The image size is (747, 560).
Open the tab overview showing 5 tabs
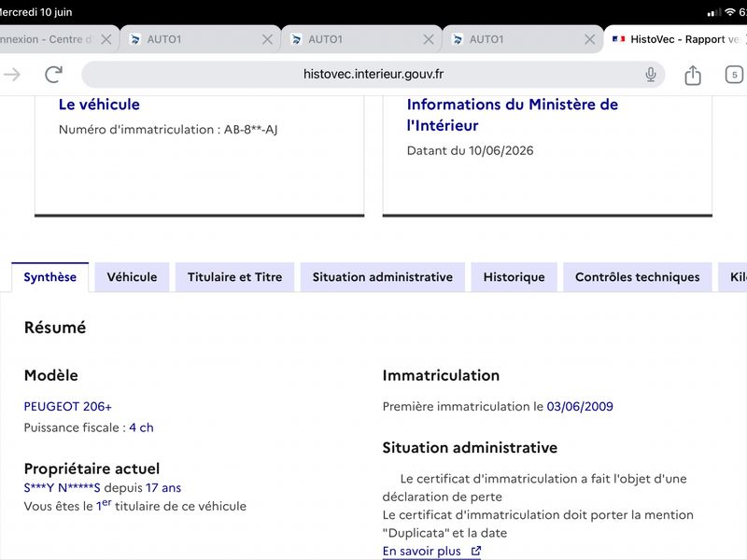(734, 75)
